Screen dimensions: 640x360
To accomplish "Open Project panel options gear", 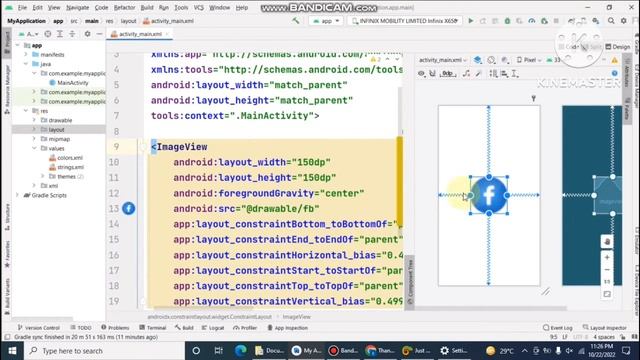I will 87,34.
